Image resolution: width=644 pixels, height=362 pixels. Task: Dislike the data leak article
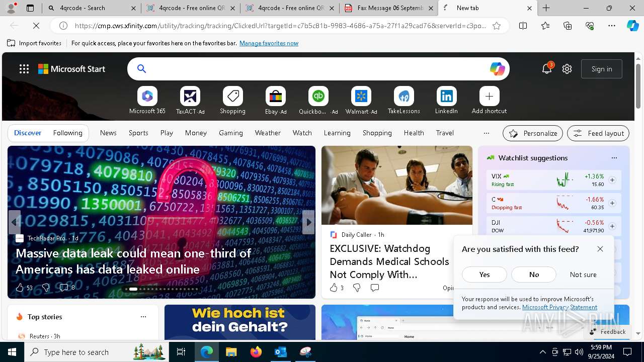[46, 288]
